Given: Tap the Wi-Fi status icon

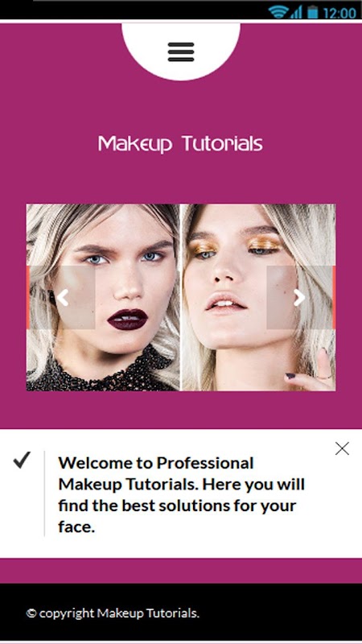Looking at the screenshot, I should click(x=278, y=12).
